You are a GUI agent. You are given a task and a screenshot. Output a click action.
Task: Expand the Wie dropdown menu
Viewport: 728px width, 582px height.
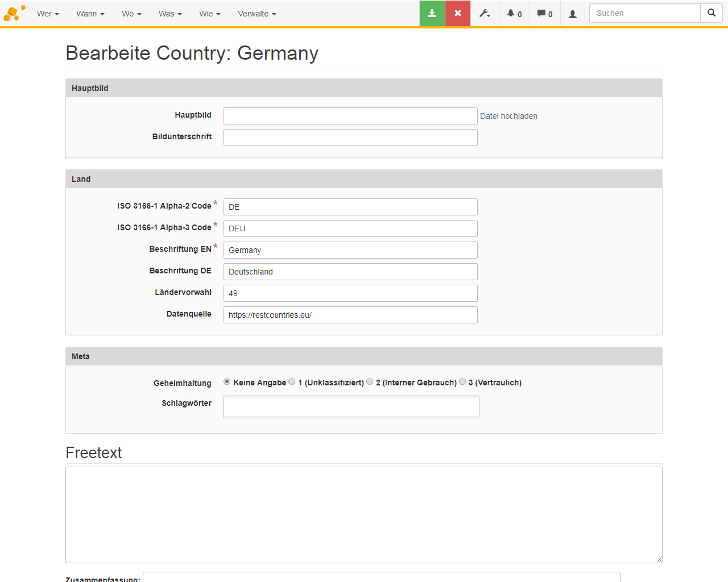click(x=210, y=14)
